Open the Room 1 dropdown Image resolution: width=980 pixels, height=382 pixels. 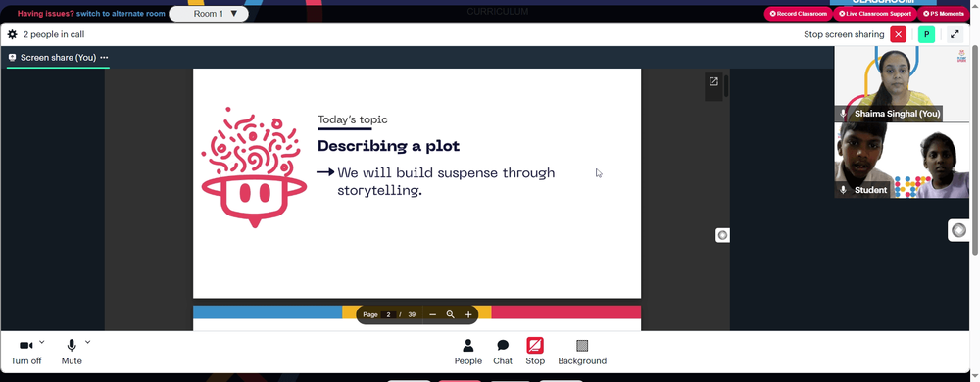(209, 13)
